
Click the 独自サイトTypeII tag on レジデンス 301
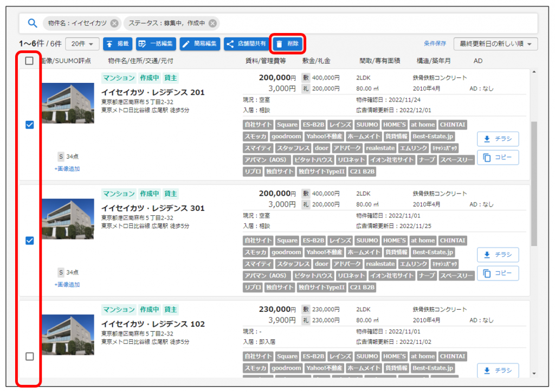[x=321, y=287]
